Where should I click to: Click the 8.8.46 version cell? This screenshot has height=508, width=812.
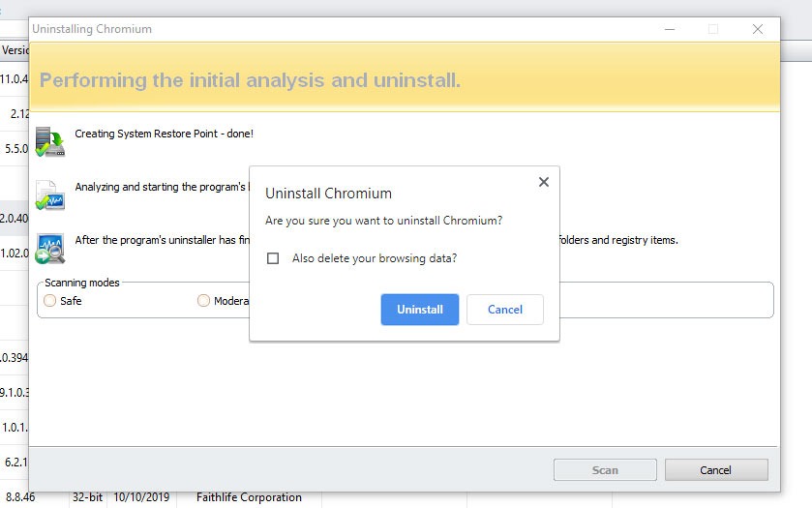[x=20, y=497]
